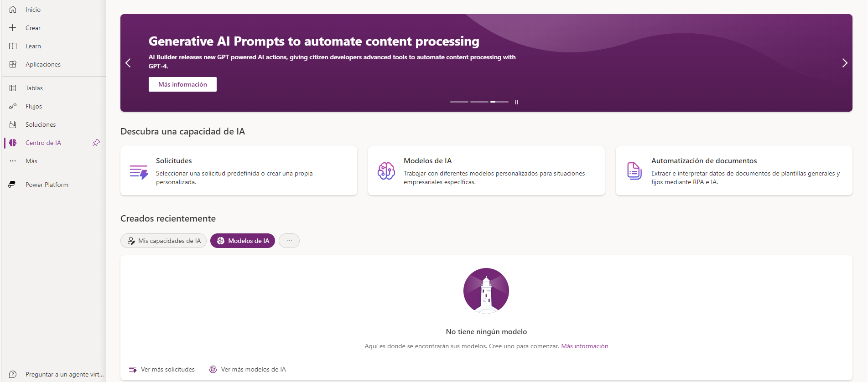Switch to Mis capacidades de IA tab

[x=163, y=241]
